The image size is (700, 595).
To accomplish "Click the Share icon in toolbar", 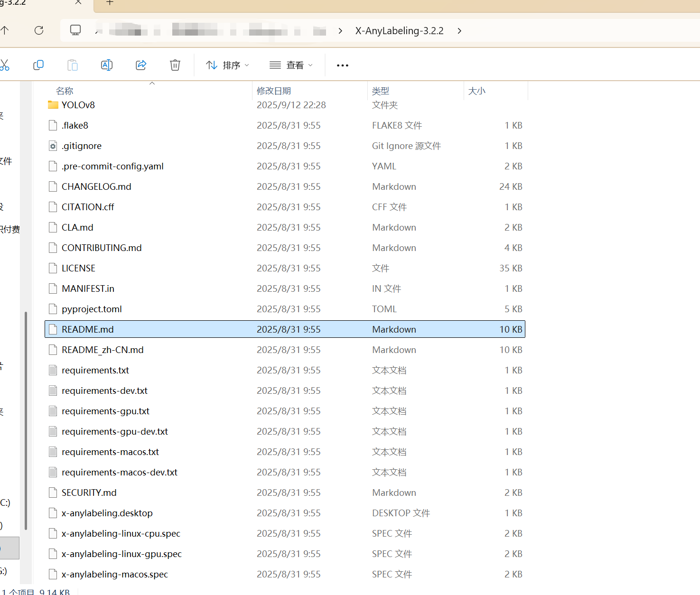I will [x=141, y=65].
